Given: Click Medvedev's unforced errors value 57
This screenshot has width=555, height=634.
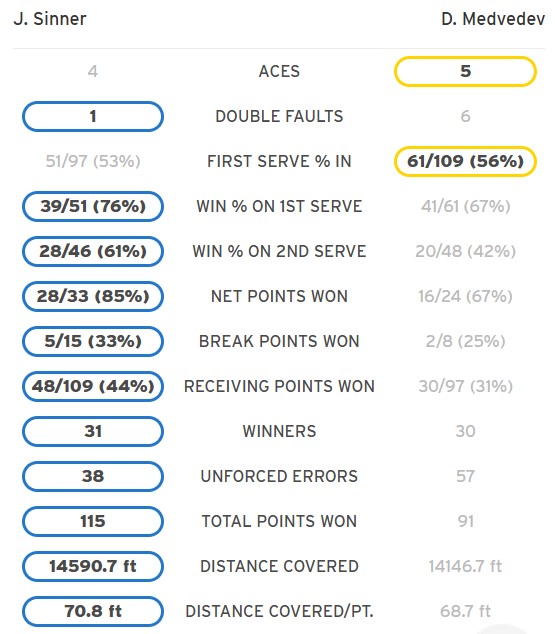Looking at the screenshot, I should click(465, 476).
